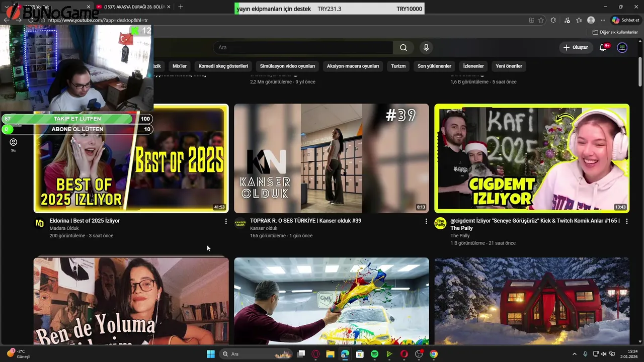Viewport: 644px width, 362px height.
Task: Open browser settings three-dots menu
Action: (x=603, y=20)
